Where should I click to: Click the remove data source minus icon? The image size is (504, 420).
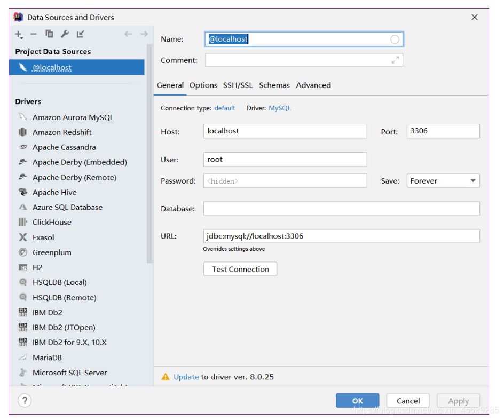[x=34, y=34]
